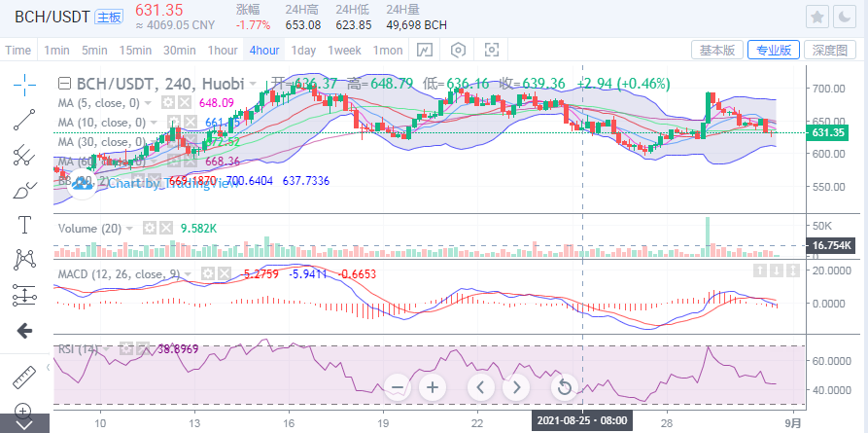Select the ruler measure tool
Image resolution: width=868 pixels, height=433 pixels.
coord(25,377)
